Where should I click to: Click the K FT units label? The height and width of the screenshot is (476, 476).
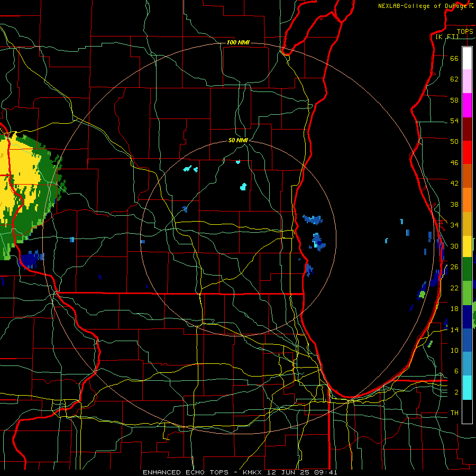[x=447, y=36]
